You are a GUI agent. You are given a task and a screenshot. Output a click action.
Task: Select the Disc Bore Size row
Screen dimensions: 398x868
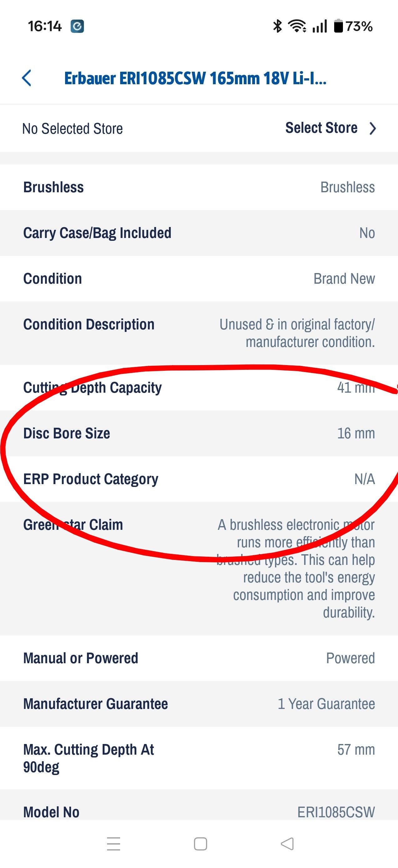pos(199,433)
